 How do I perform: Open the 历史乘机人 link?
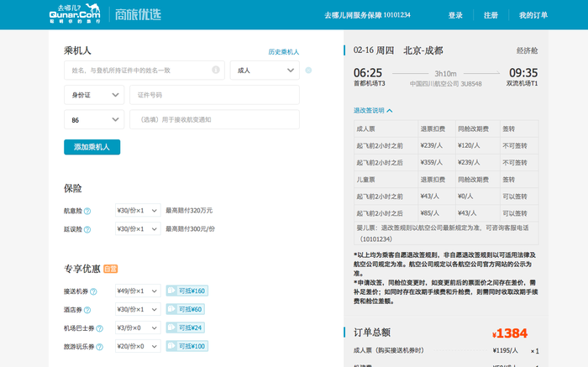[284, 52]
